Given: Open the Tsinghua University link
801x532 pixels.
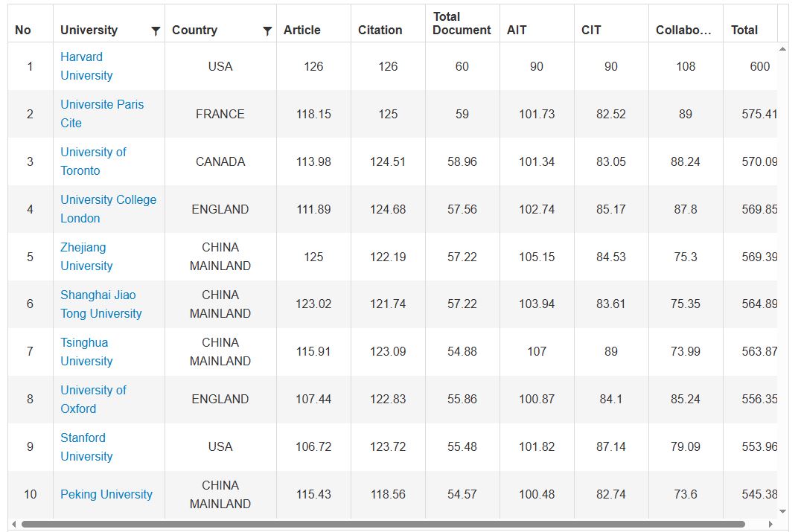Looking at the screenshot, I should (x=86, y=352).
